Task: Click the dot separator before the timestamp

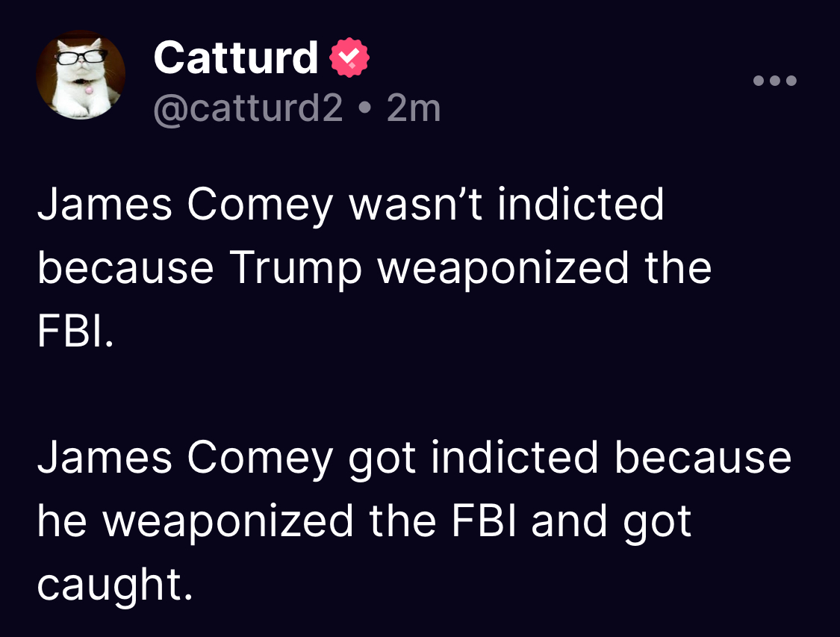Action: (x=364, y=109)
